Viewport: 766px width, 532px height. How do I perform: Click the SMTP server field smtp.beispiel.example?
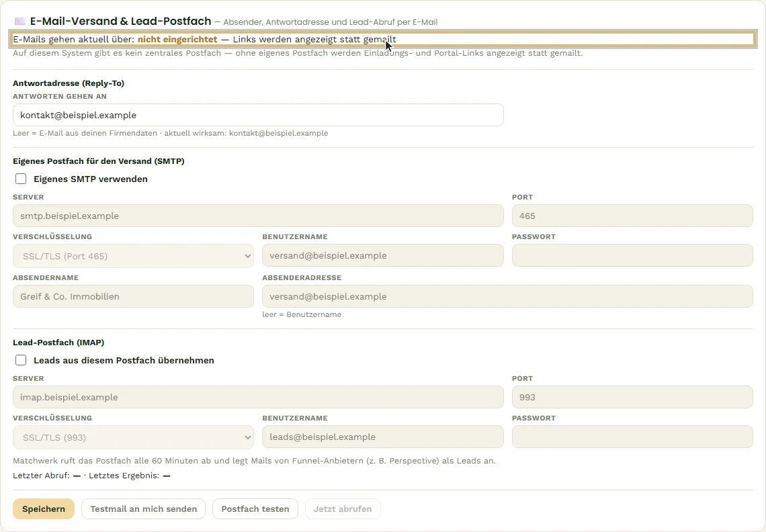(258, 216)
